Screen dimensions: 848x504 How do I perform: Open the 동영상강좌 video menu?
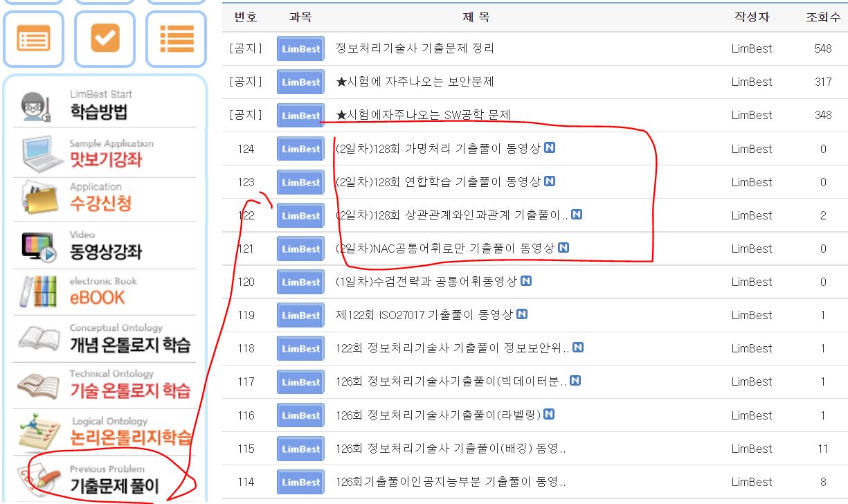click(105, 245)
